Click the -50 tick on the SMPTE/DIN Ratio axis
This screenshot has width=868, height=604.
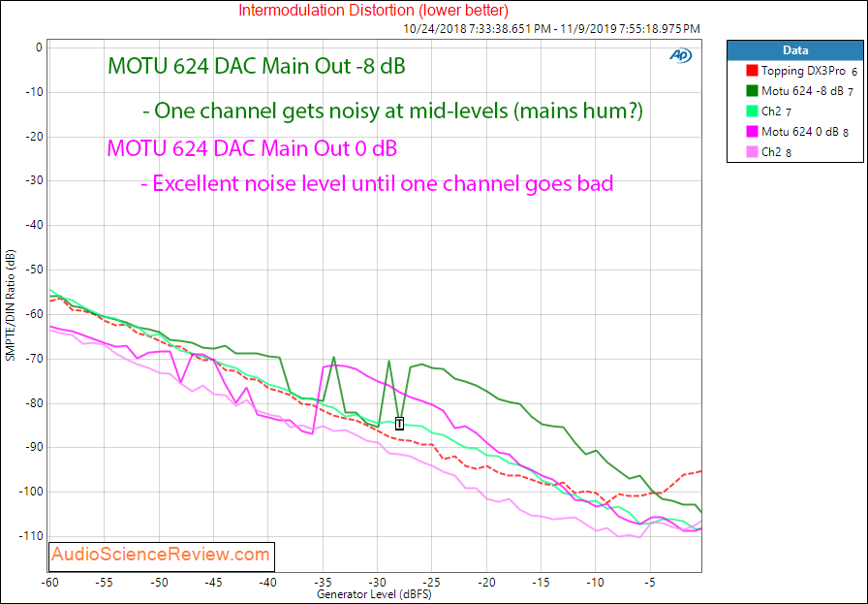[x=34, y=270]
